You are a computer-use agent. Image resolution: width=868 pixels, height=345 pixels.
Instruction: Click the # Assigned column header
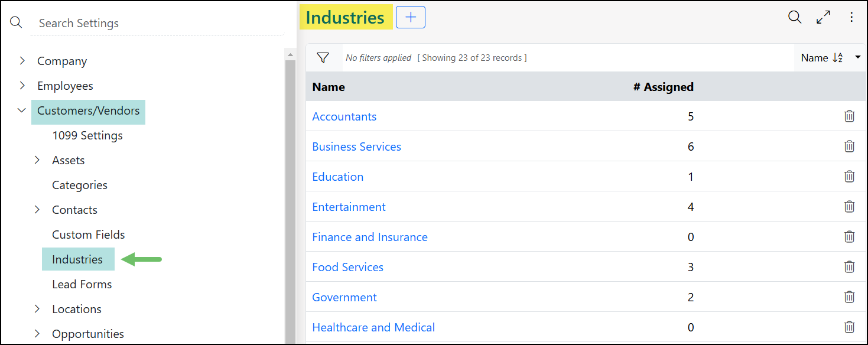tap(664, 87)
